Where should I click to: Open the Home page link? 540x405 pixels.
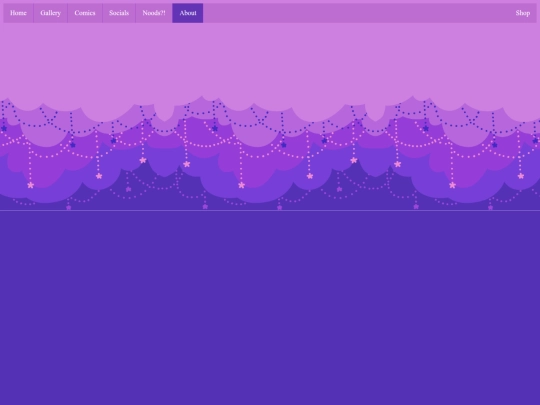coord(18,13)
